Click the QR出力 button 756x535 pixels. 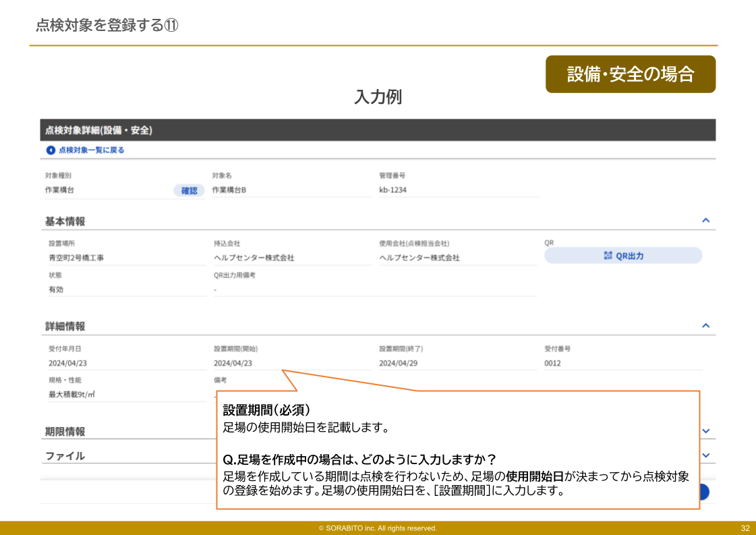click(622, 255)
